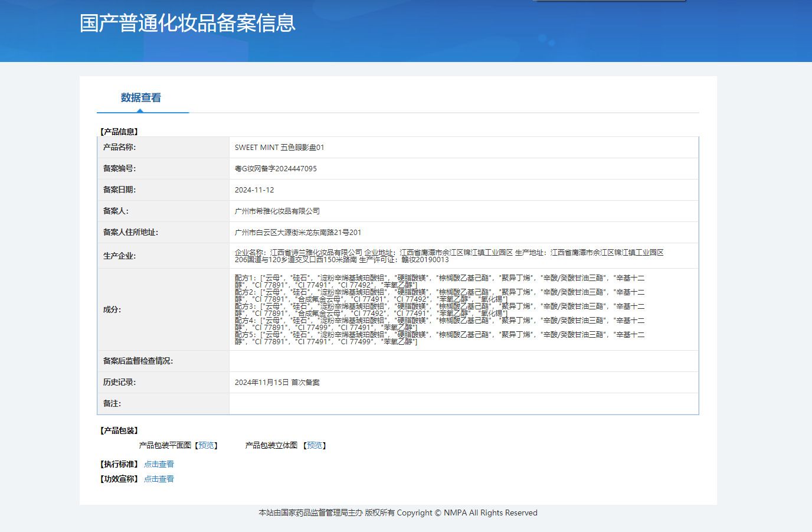Viewport: 812px width, 532px height.
Task: Click the 国产普通化妆品备案信息 page title
Action: tap(188, 24)
